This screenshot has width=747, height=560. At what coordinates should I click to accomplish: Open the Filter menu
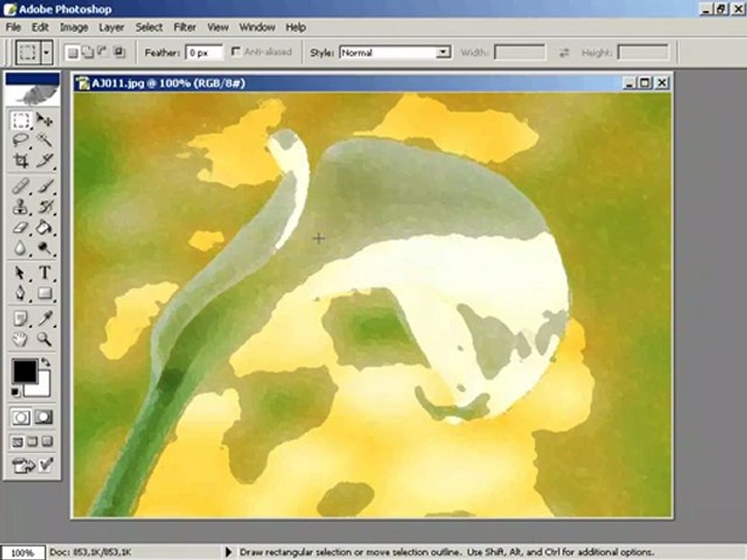(185, 27)
